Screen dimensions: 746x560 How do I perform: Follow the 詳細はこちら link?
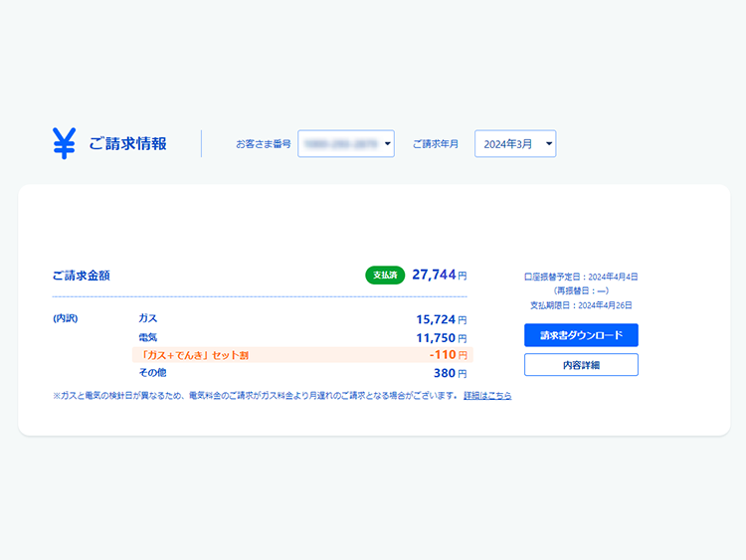[487, 396]
